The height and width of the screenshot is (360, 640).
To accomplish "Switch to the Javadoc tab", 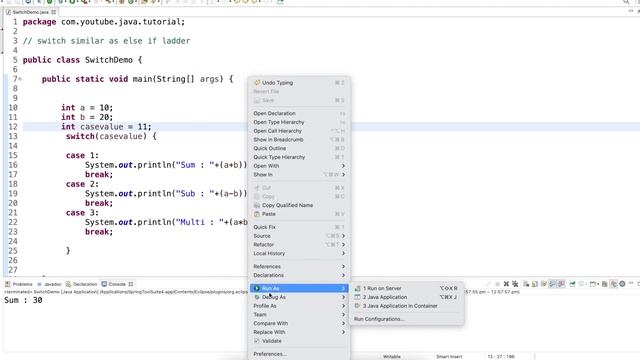I will coord(49,284).
